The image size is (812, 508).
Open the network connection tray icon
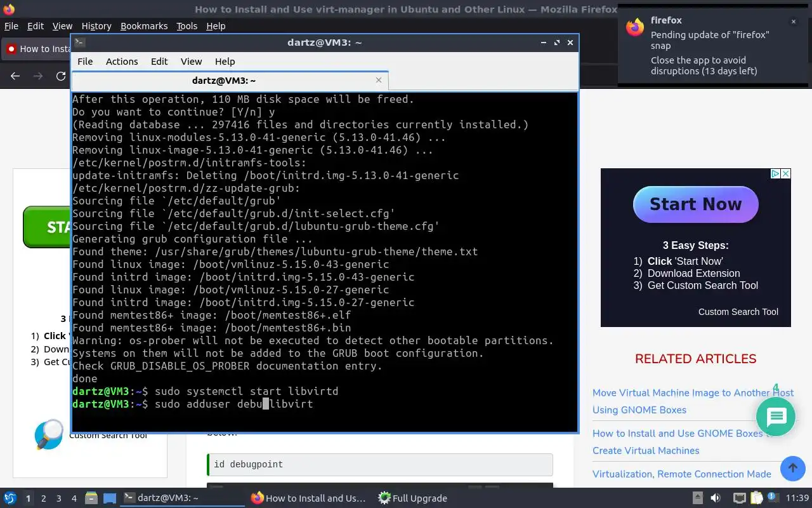(739, 498)
